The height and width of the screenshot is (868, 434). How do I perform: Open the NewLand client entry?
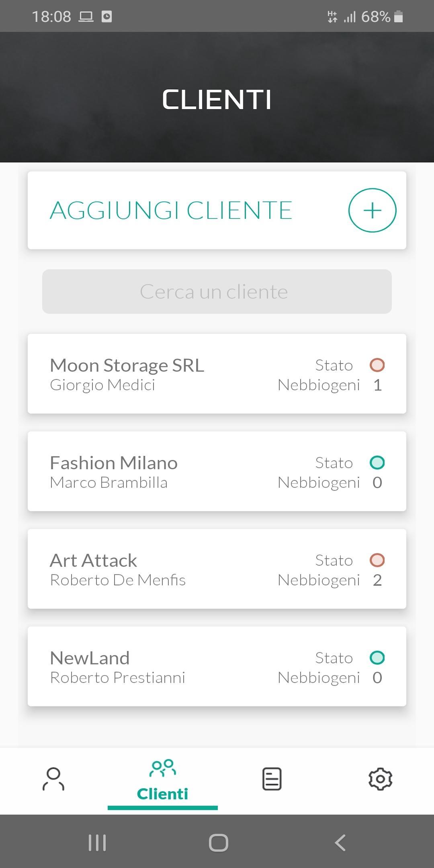tap(217, 667)
